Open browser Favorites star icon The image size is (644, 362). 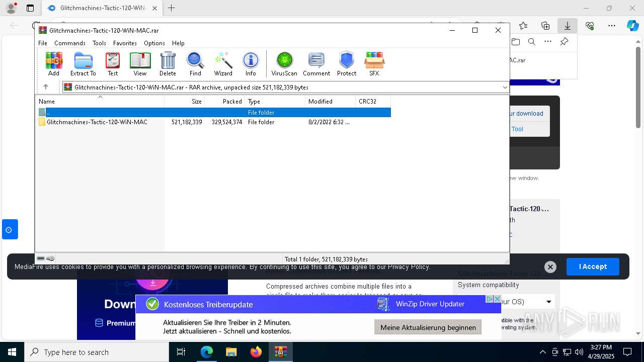tap(523, 26)
